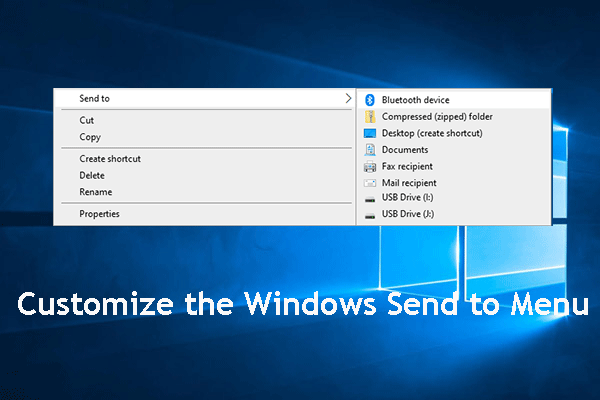Select Delete in the context menu

click(205, 175)
